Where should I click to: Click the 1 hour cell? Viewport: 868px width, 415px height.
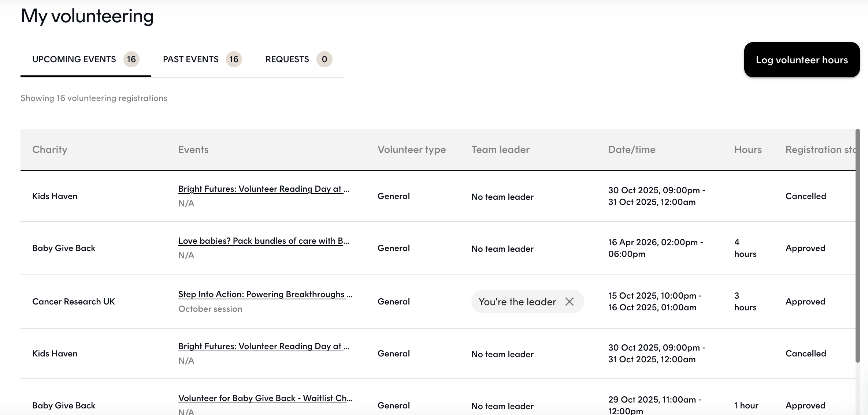[746, 405]
